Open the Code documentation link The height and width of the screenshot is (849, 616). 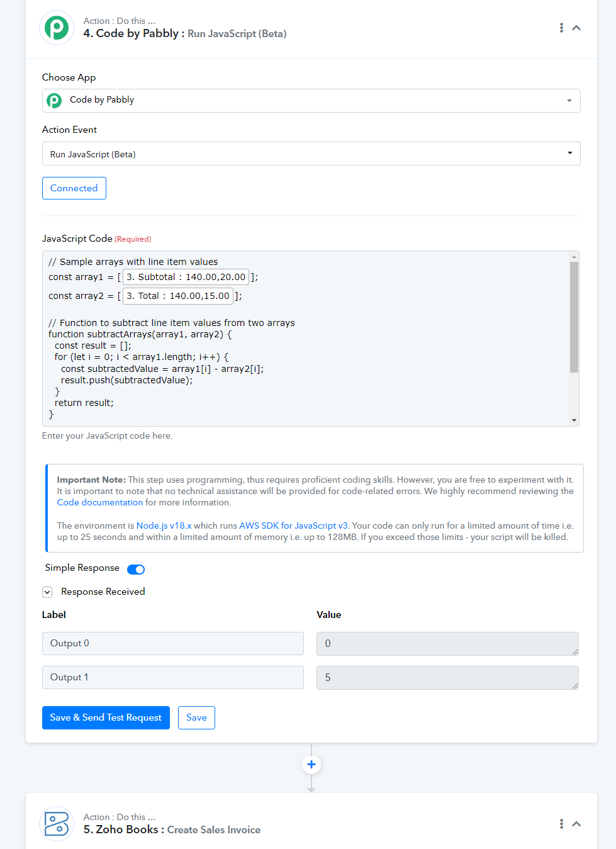click(100, 502)
